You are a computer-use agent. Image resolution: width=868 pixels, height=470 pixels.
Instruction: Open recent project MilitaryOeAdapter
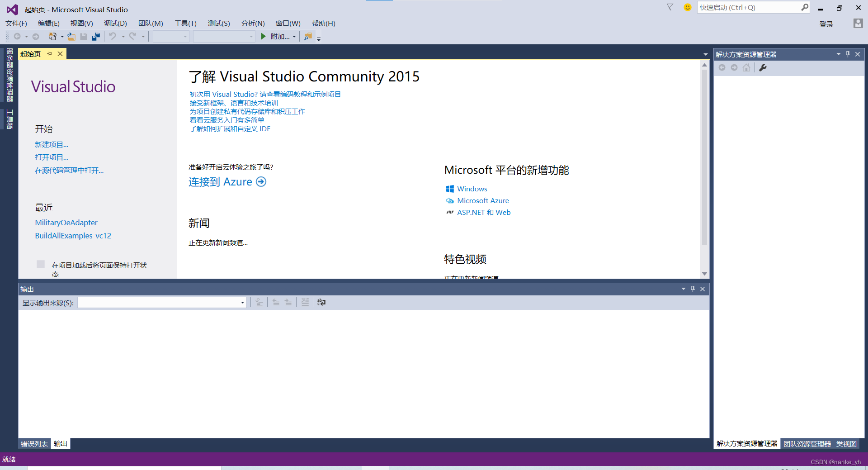point(66,223)
